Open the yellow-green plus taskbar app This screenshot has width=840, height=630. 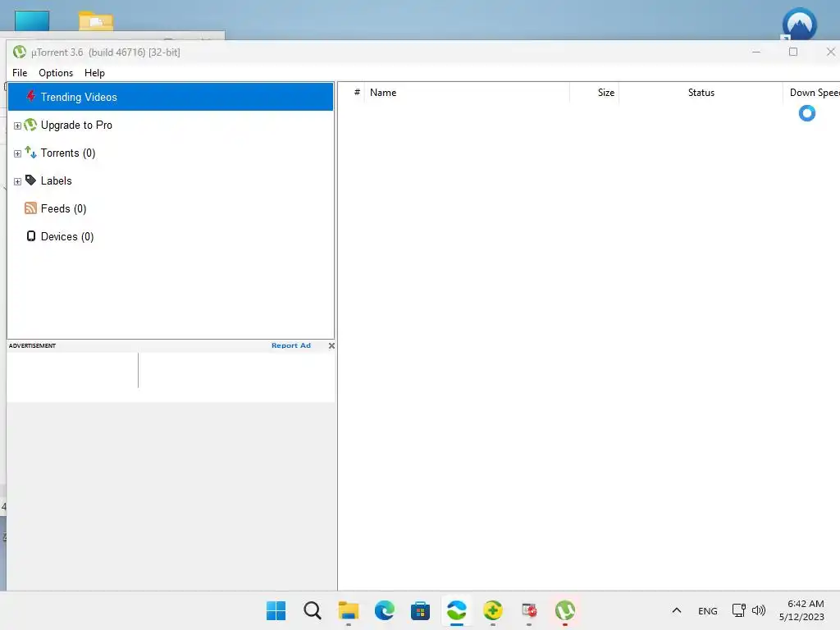click(x=493, y=610)
